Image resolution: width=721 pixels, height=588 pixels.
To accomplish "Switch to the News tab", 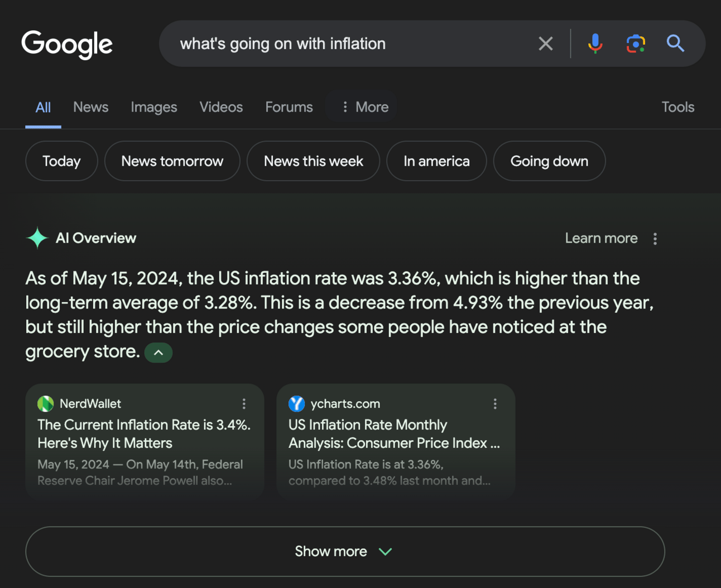I will (91, 107).
